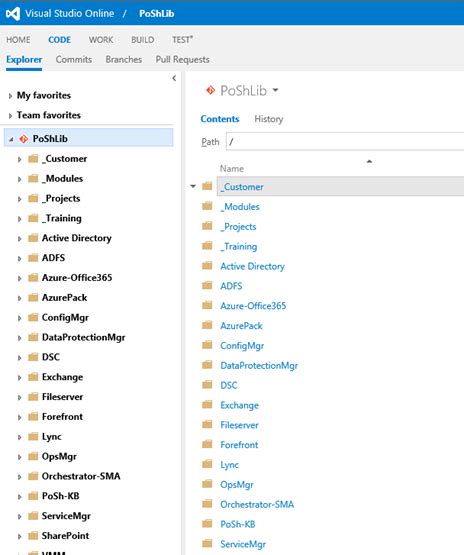The image size is (464, 555).
Task: Select the Contents view tab
Action: click(x=220, y=119)
